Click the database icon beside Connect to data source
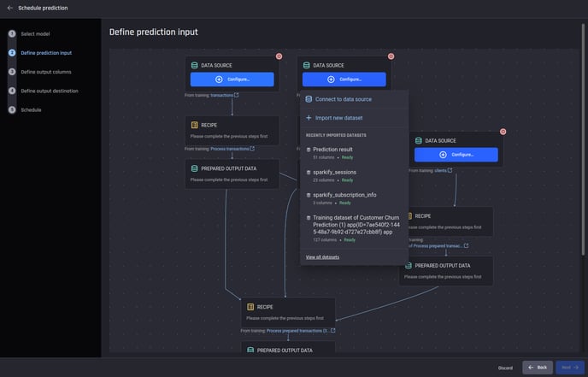The width and height of the screenshot is (588, 377). [309, 99]
